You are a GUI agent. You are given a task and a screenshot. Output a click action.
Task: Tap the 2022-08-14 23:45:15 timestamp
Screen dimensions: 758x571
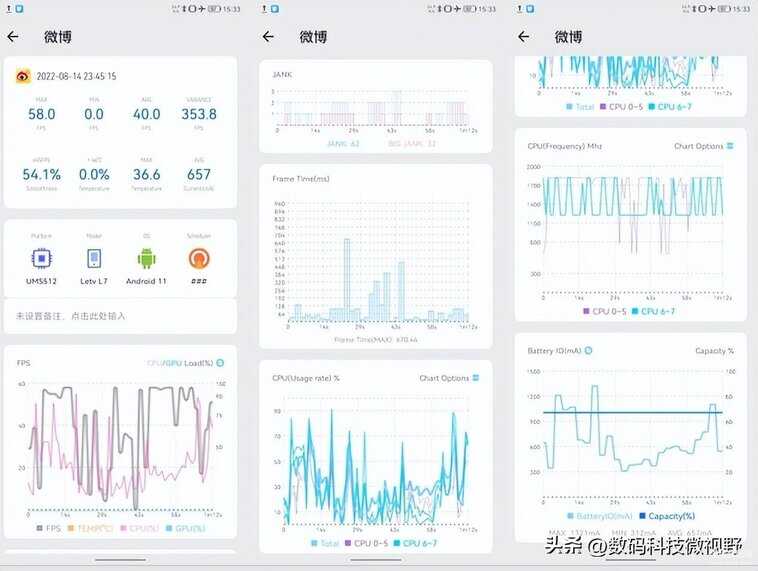tap(76, 76)
